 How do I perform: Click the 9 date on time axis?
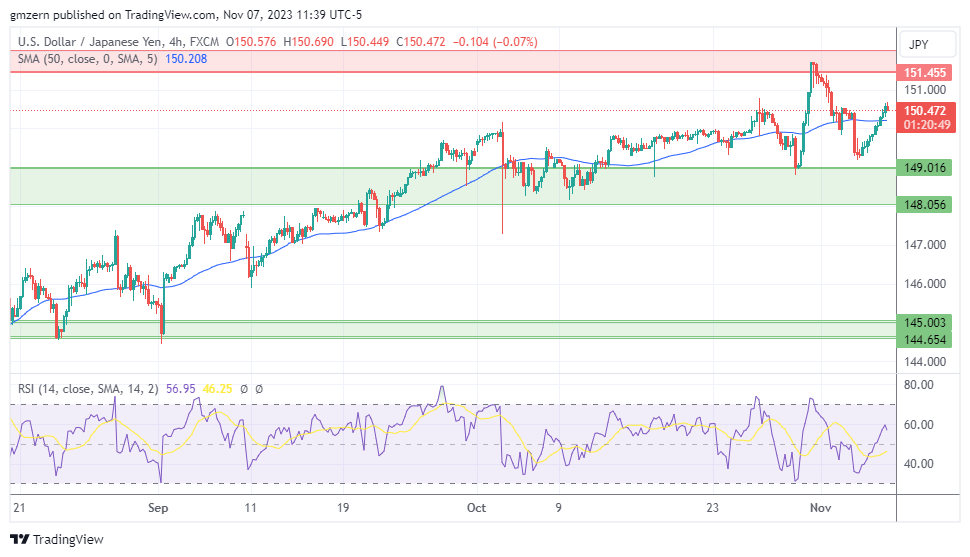click(559, 508)
